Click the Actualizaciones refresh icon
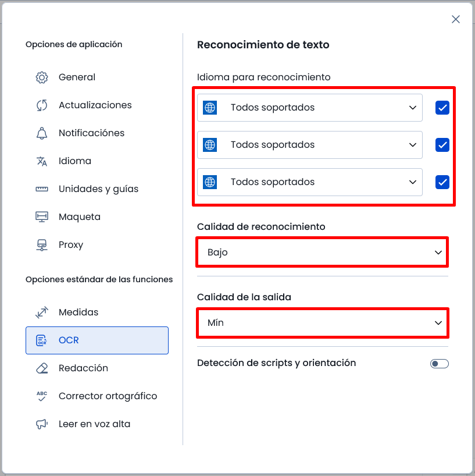 coord(42,105)
